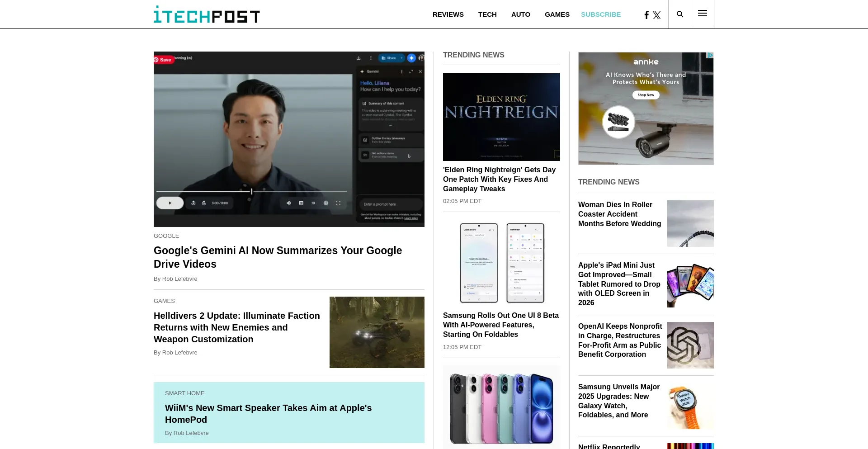Screen dimensions: 868x449
Task: Click the right sidebar Trending News heading
Action: click(609, 182)
